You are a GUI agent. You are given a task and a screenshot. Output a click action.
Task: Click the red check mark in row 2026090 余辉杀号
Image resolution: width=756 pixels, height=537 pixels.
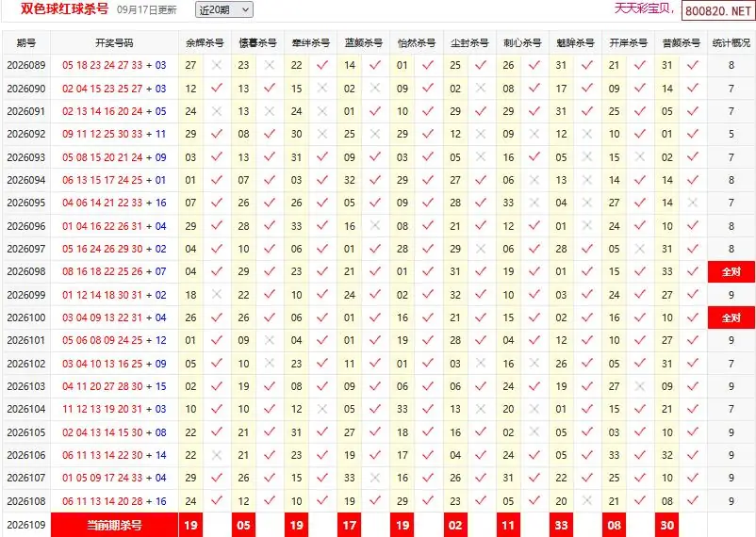(217, 89)
